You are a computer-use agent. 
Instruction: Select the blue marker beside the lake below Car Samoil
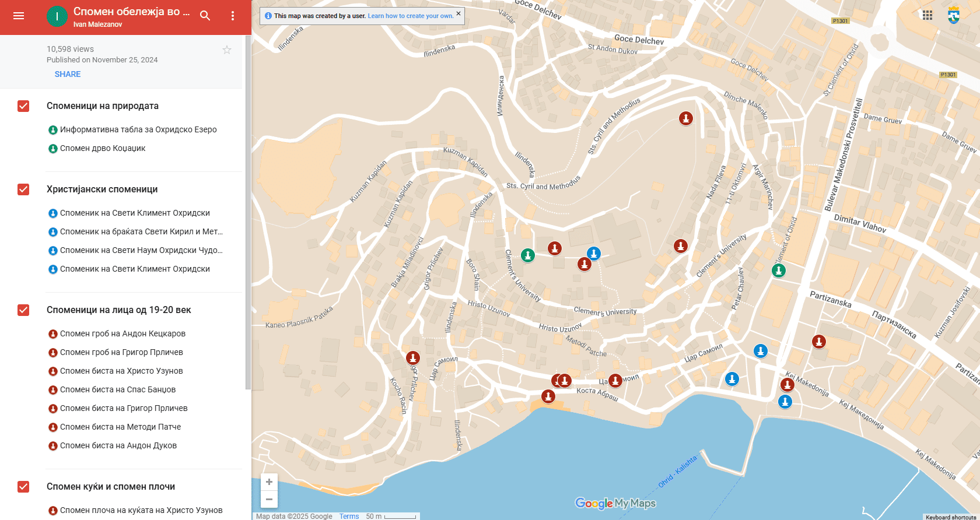click(x=732, y=379)
